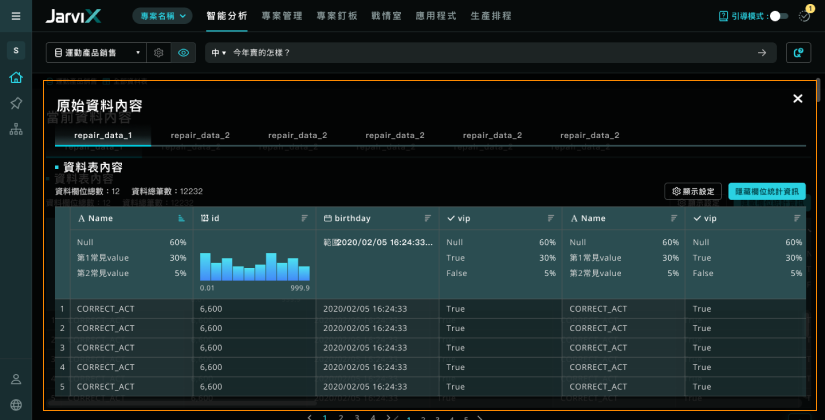Screen dimensions: 825x420
Task: Click the 顯示設定 button
Action: click(693, 192)
